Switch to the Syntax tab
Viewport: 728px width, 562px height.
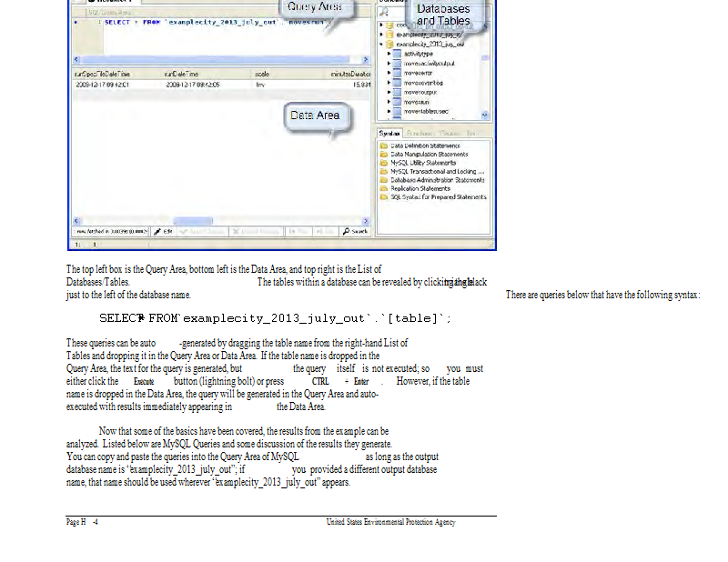[389, 133]
